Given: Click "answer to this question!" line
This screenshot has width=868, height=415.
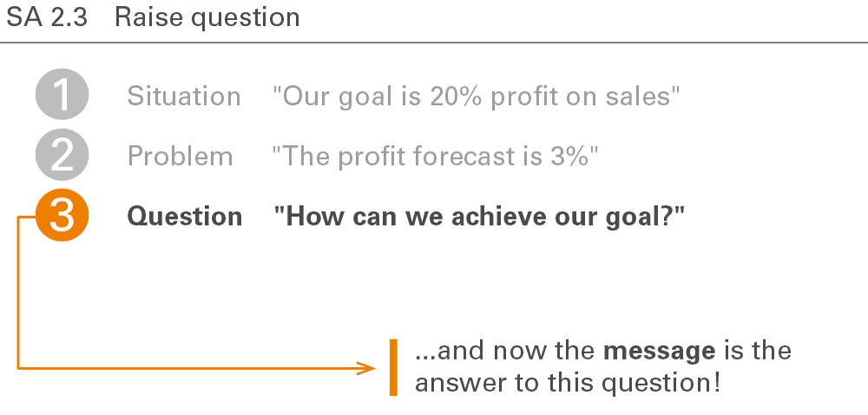Looking at the screenshot, I should click(568, 382).
